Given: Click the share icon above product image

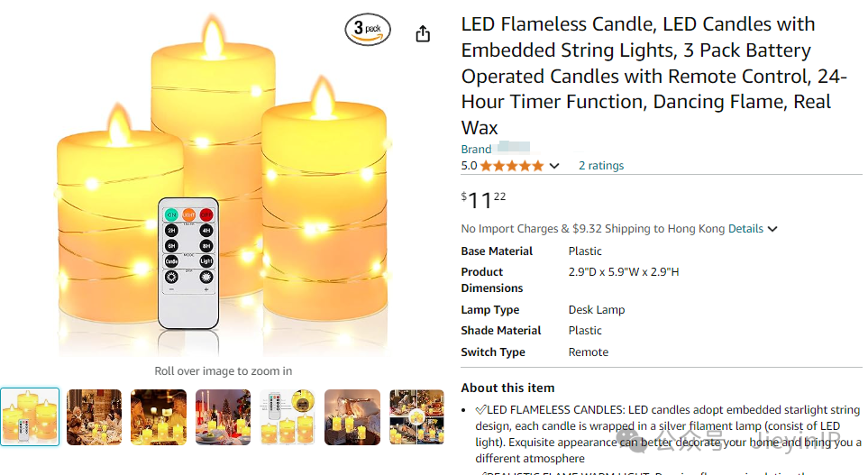Looking at the screenshot, I should pyautogui.click(x=423, y=33).
